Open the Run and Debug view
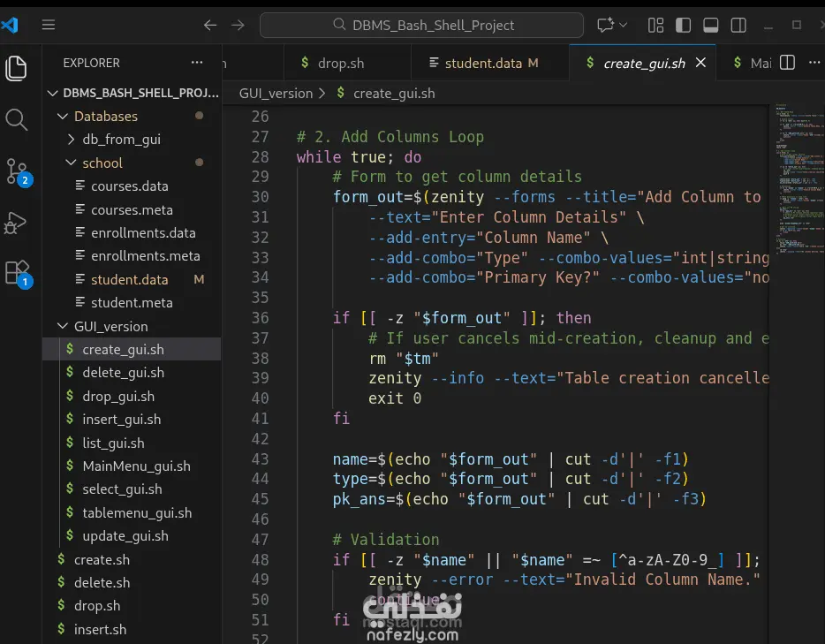 point(17,223)
